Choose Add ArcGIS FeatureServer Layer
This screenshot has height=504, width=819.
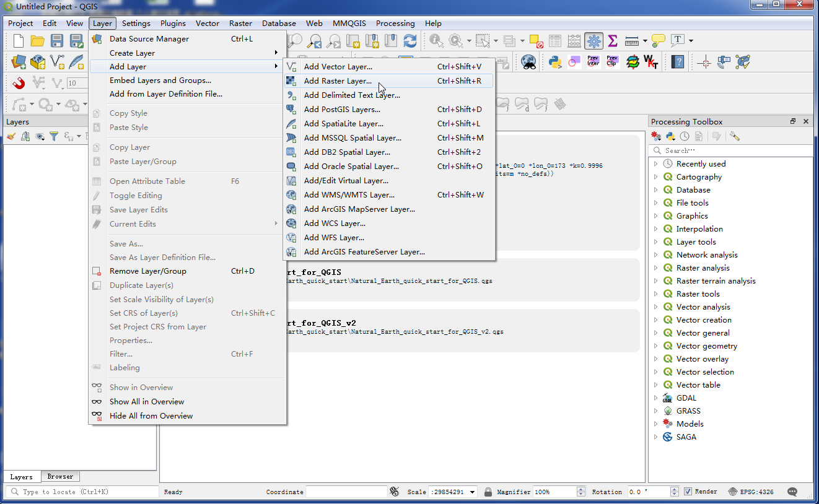(x=389, y=252)
